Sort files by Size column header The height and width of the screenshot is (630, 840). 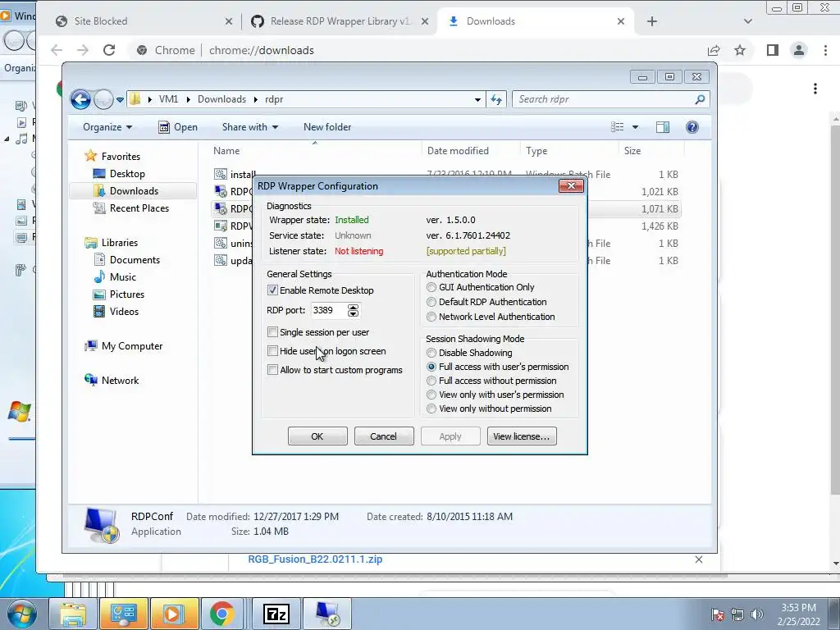pos(632,151)
